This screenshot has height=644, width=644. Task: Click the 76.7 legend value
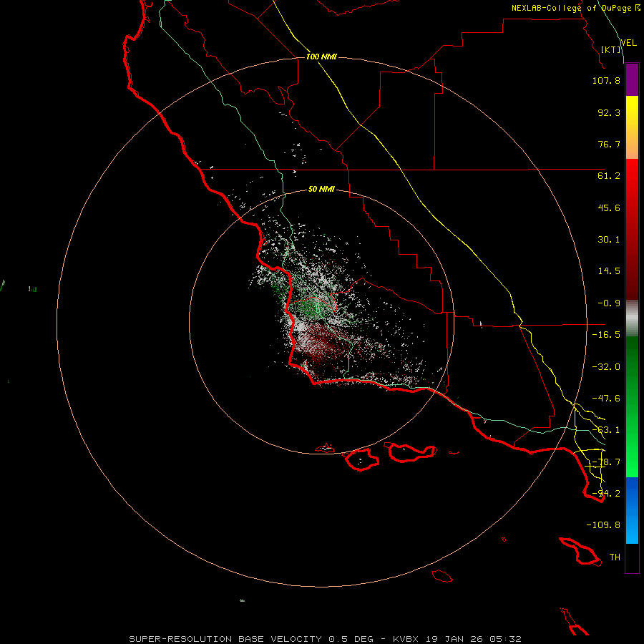tap(609, 144)
